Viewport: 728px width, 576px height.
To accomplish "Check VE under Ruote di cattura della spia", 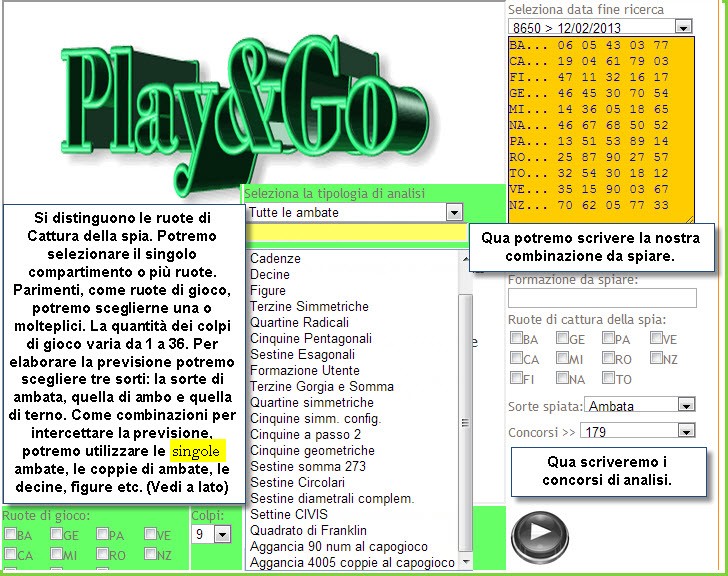I will [656, 337].
